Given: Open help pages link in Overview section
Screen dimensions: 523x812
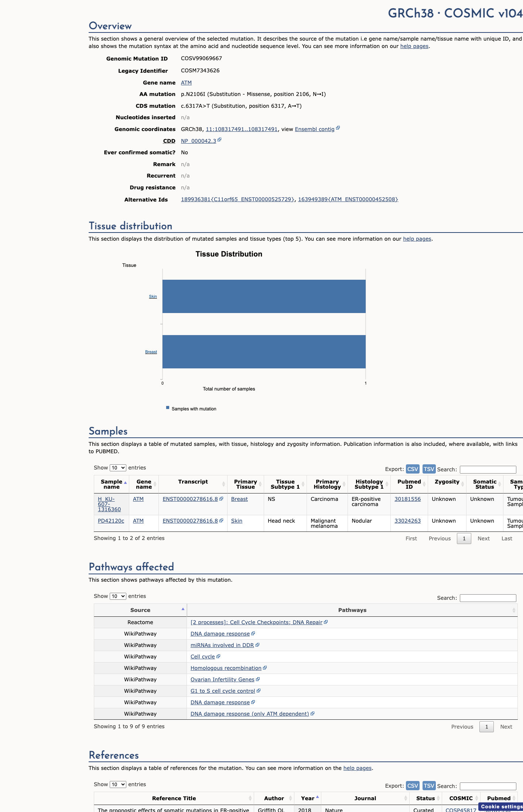Looking at the screenshot, I should click(414, 46).
